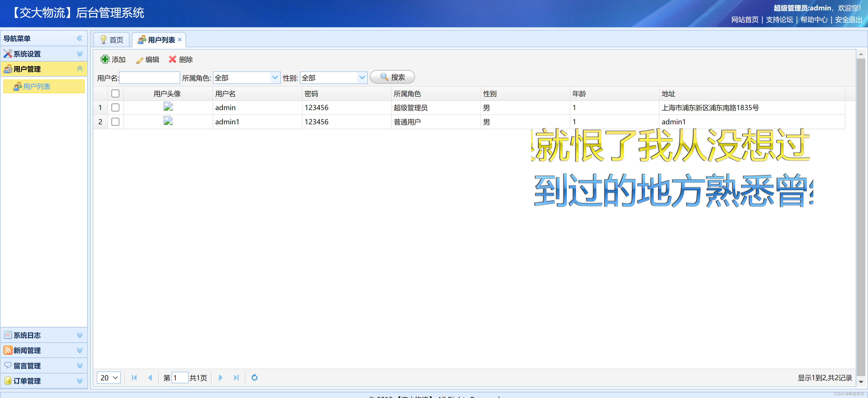868x398 pixels.
Task: Click the lightbulb icon on Home tab
Action: (104, 40)
